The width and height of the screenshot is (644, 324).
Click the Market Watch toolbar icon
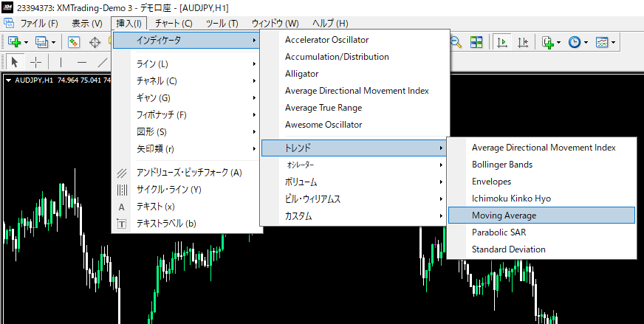click(x=74, y=43)
